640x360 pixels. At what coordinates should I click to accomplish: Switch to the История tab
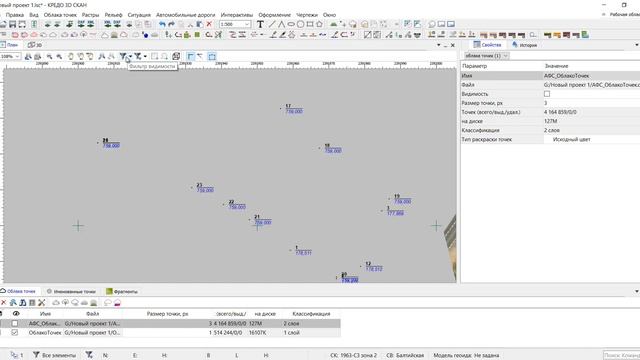tap(524, 45)
